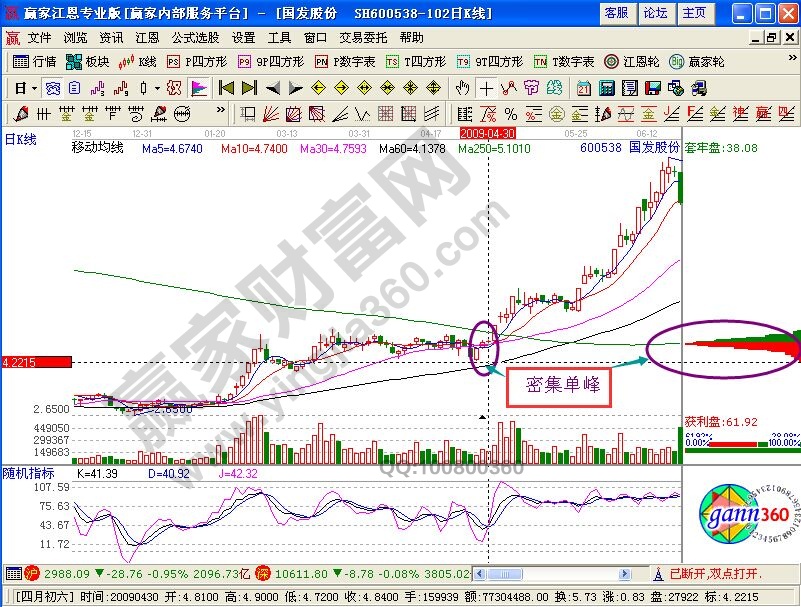Screen dimensions: 801x607
Task: Switch to the K线 candlestick chart
Action: click(x=138, y=62)
